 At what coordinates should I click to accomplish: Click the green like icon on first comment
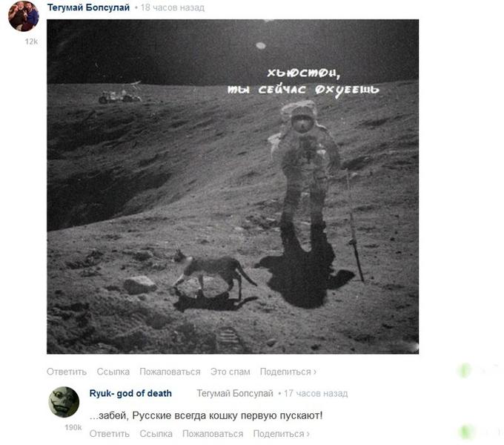click(x=464, y=371)
